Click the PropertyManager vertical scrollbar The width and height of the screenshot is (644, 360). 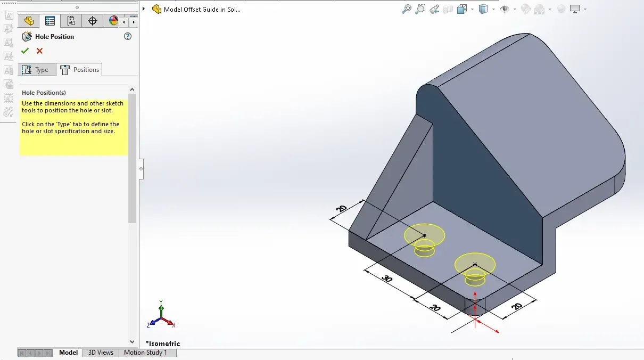133,160
